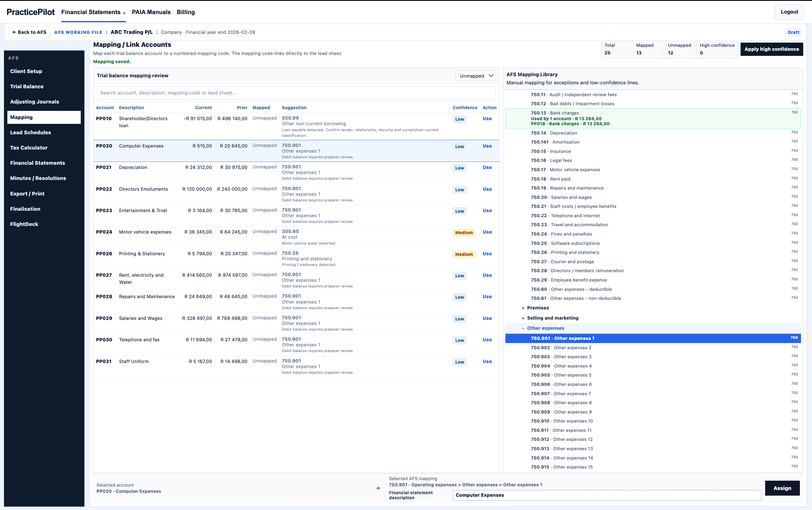This screenshot has height=510, width=812.
Task: Use suggestion for PP010 Shareholder/Directors loan
Action: click(x=487, y=118)
